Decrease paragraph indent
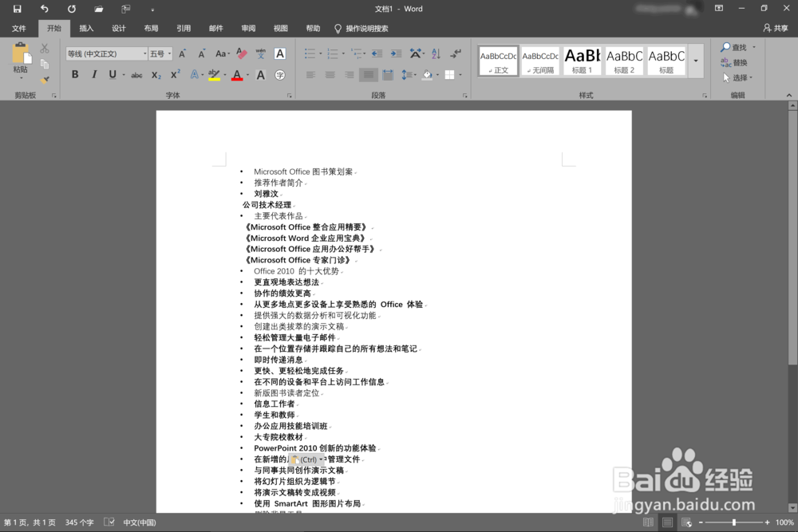This screenshot has height=532, width=798. point(377,53)
